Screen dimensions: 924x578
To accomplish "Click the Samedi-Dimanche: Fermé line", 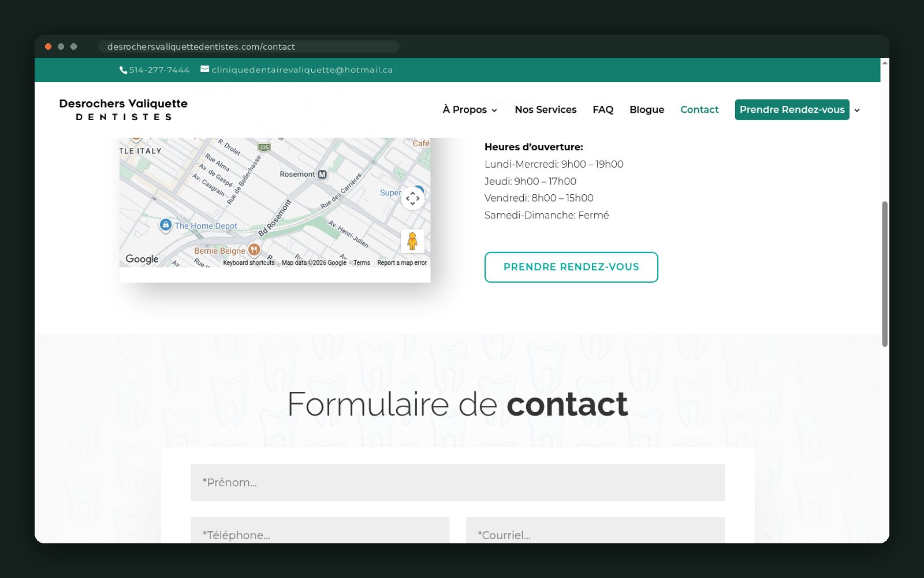I will coord(546,216).
